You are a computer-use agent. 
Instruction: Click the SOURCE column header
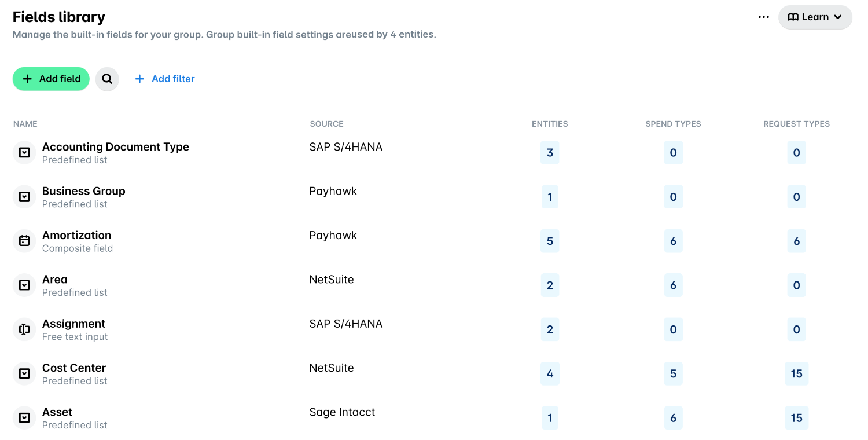coord(326,124)
